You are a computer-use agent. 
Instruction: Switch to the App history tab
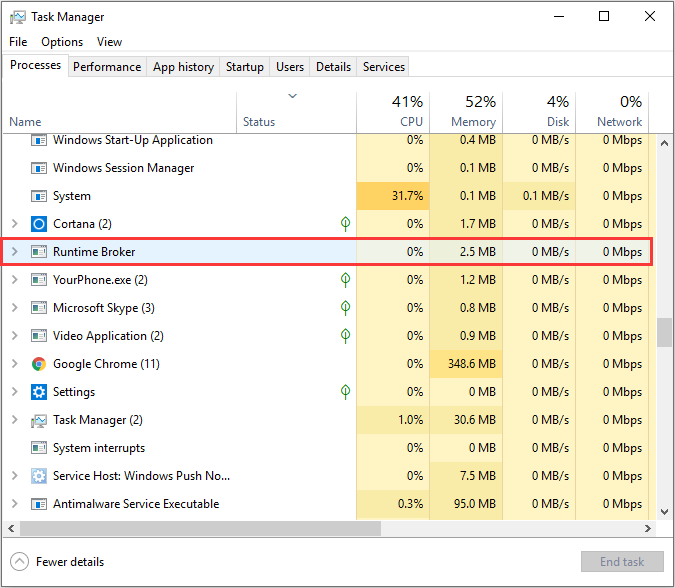pyautogui.click(x=183, y=67)
